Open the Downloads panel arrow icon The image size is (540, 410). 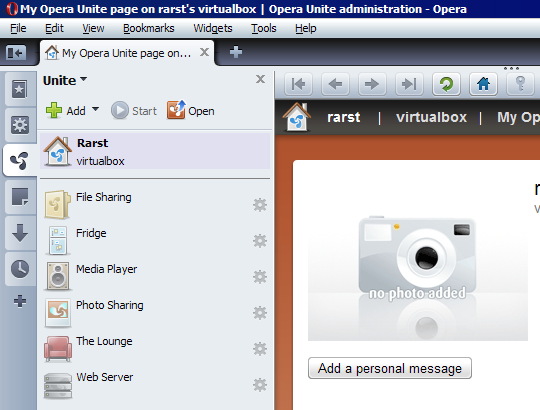click(20, 233)
